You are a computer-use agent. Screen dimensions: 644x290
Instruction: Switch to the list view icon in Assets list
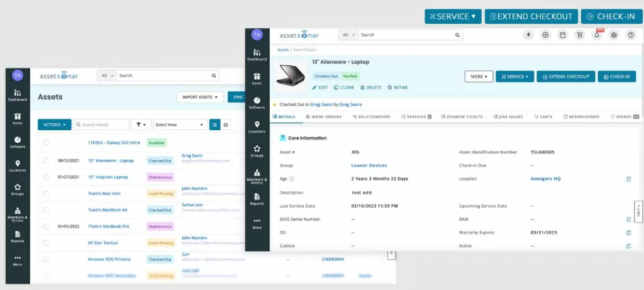click(215, 125)
